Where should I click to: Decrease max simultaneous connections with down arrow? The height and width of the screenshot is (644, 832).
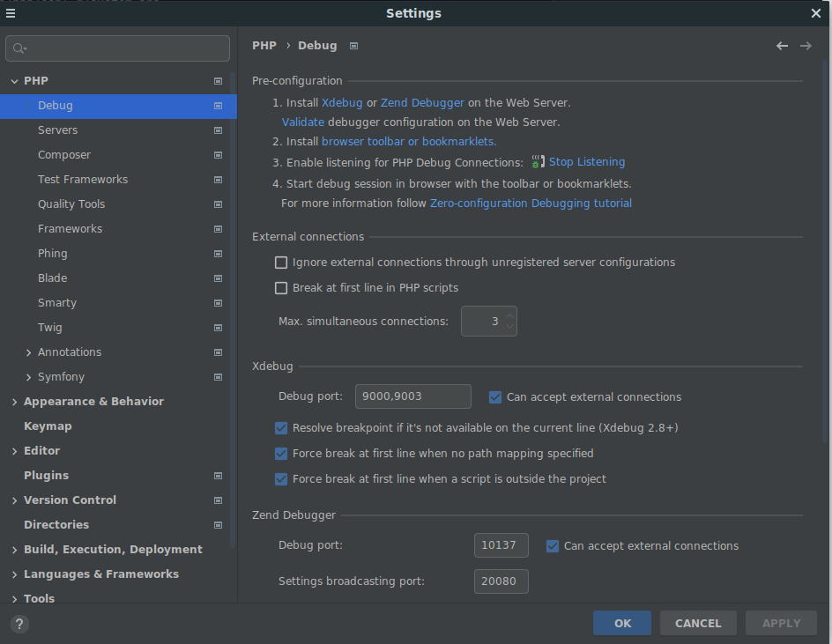(510, 327)
